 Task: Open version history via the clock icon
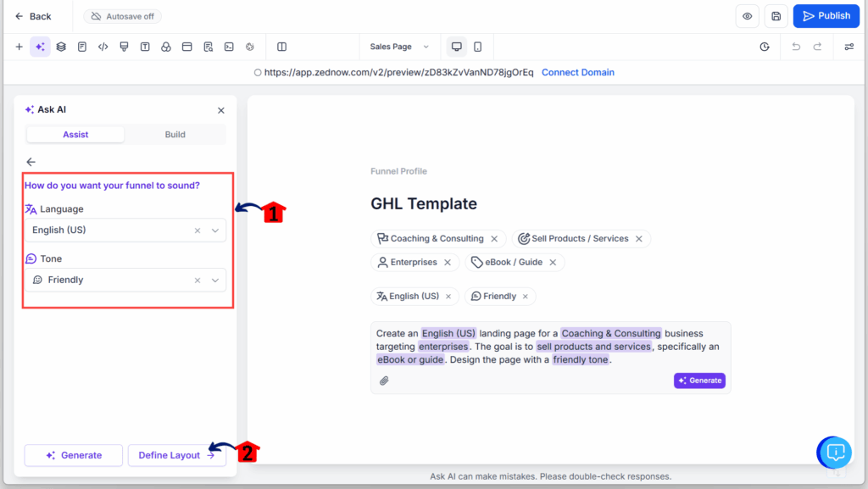[765, 47]
